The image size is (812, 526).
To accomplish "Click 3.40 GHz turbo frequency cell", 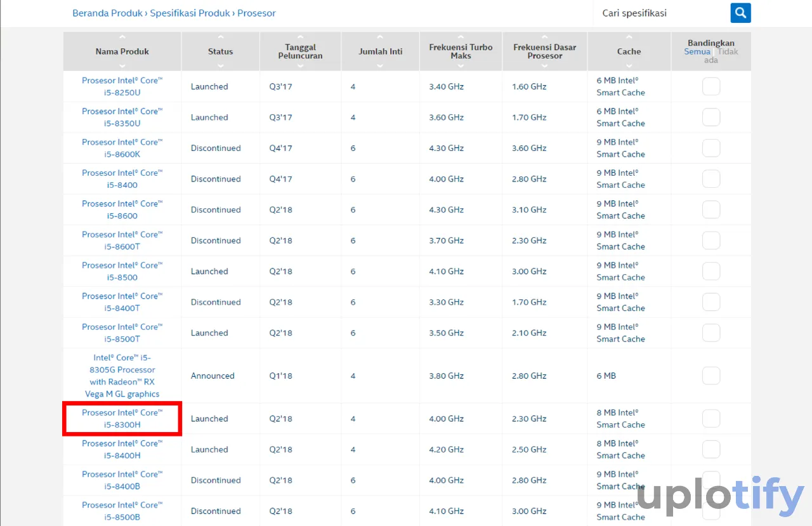I will pos(447,86).
